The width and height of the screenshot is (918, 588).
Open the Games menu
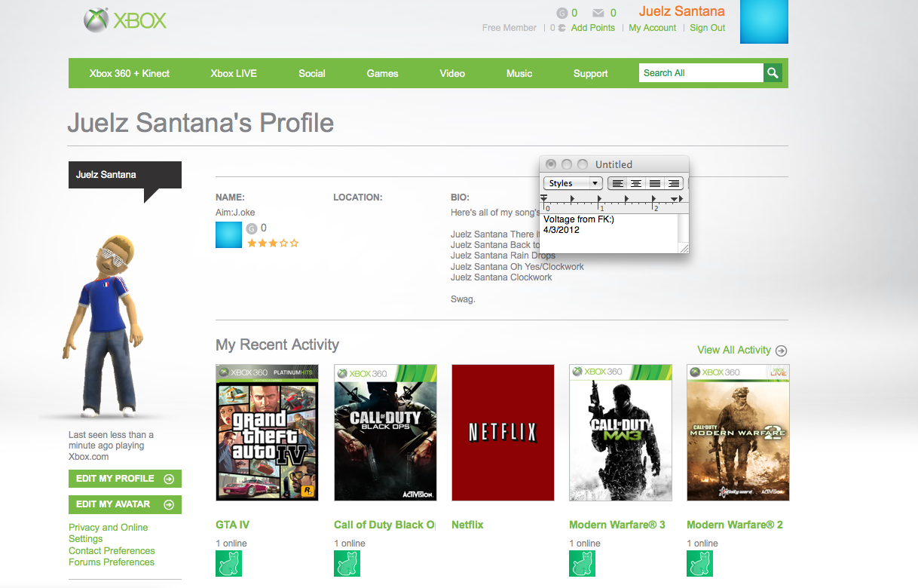[x=383, y=73]
